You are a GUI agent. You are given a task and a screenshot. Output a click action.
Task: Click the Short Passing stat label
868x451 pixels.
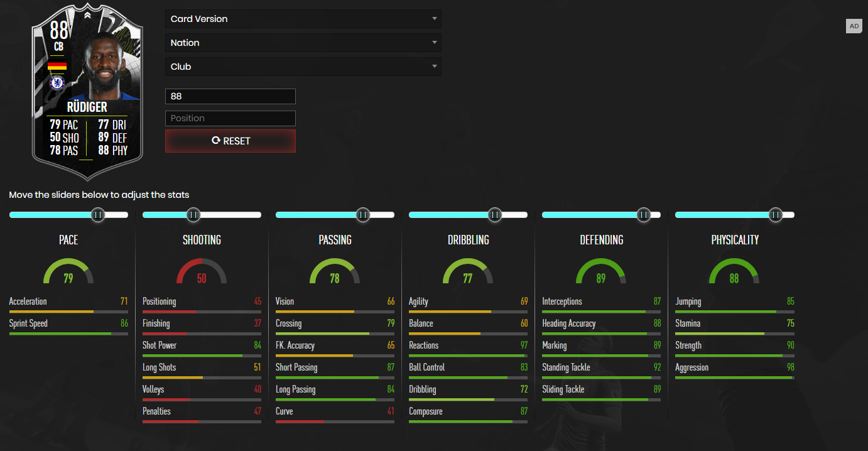point(296,367)
